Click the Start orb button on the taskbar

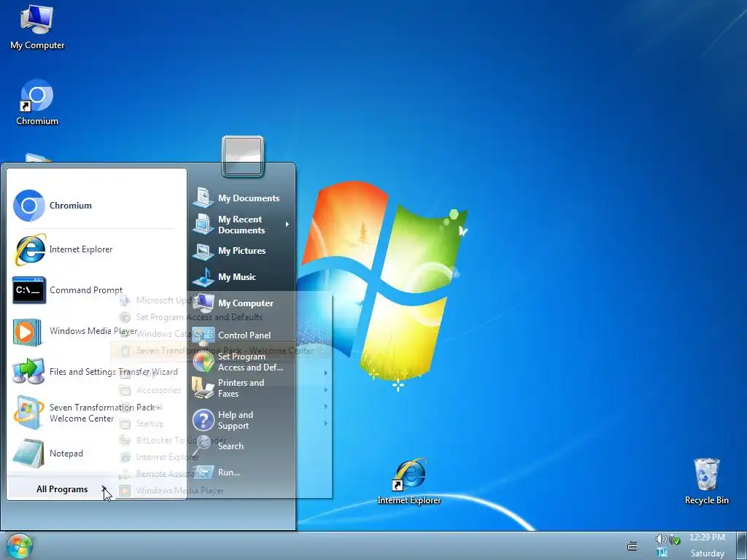[x=20, y=546]
